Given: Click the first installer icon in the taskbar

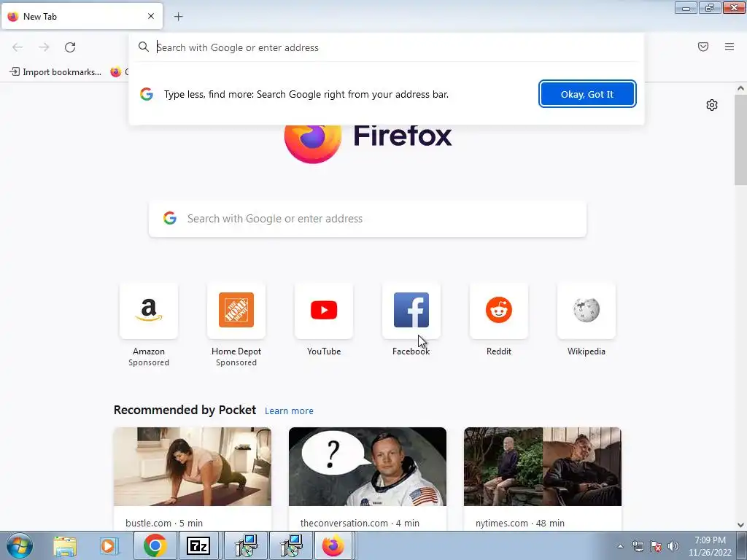Looking at the screenshot, I should pos(247,545).
